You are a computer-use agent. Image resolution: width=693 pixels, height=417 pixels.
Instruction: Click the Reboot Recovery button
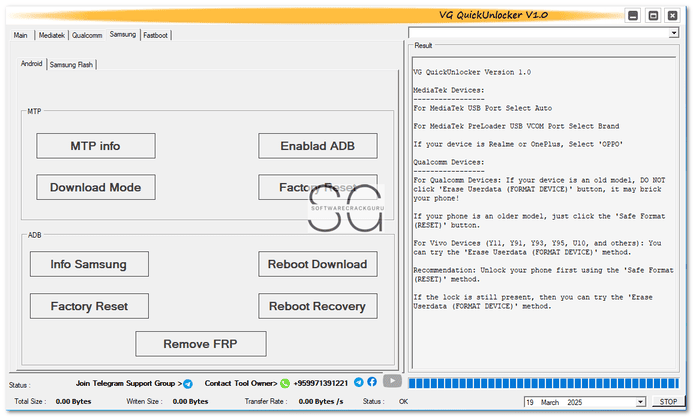[x=318, y=306]
